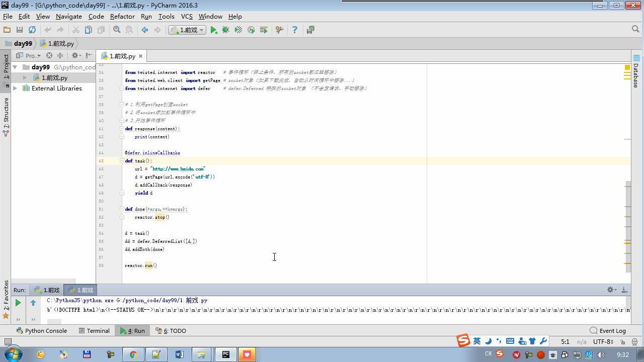Click the Save All toolbar icon

click(x=20, y=30)
